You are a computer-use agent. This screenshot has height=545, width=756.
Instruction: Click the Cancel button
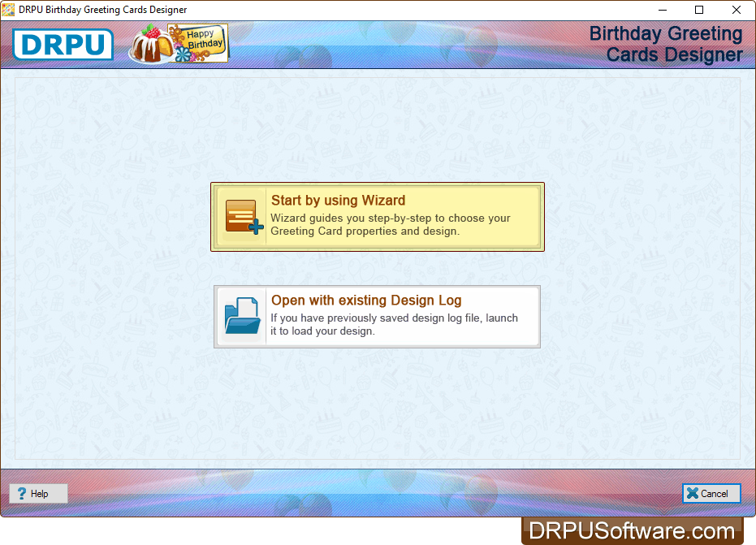[711, 493]
